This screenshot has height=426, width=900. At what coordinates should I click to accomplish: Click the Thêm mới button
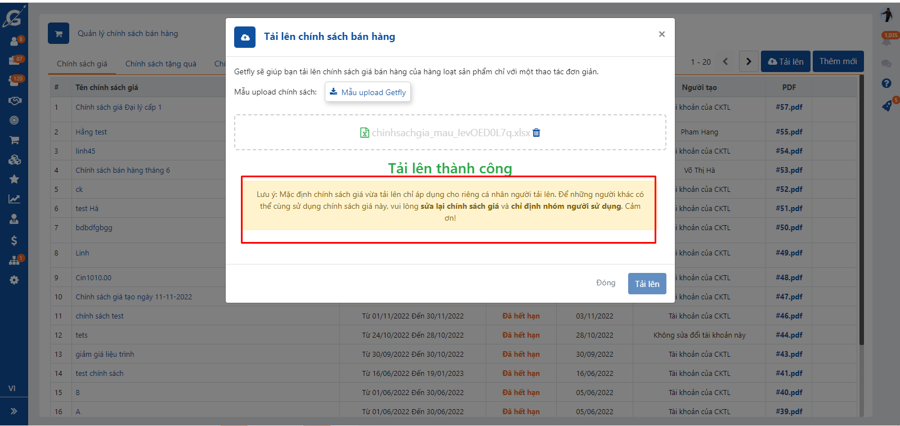[x=837, y=62]
